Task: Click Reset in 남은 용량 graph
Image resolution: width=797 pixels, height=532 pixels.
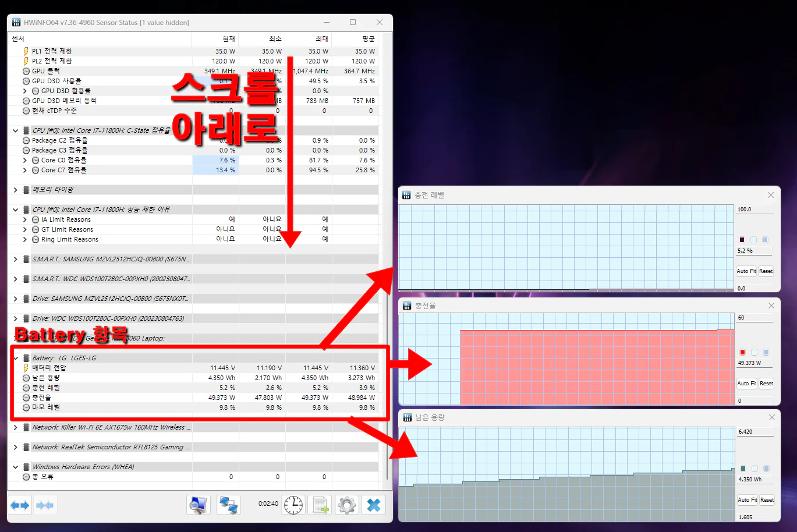Action: click(767, 500)
